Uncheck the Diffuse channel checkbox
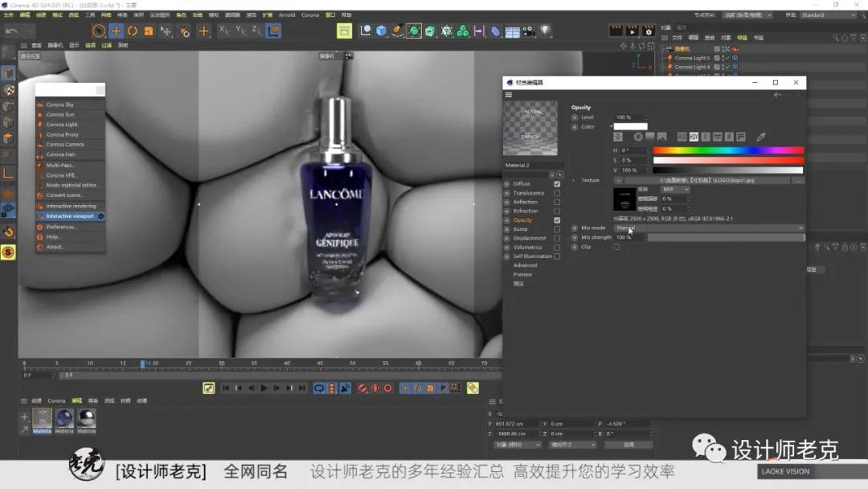The height and width of the screenshot is (489, 868). click(x=557, y=184)
